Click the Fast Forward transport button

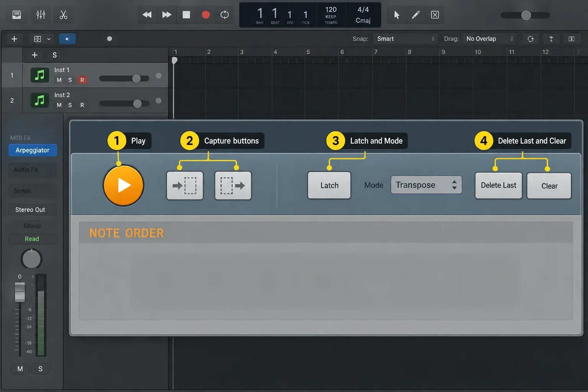coord(167,15)
